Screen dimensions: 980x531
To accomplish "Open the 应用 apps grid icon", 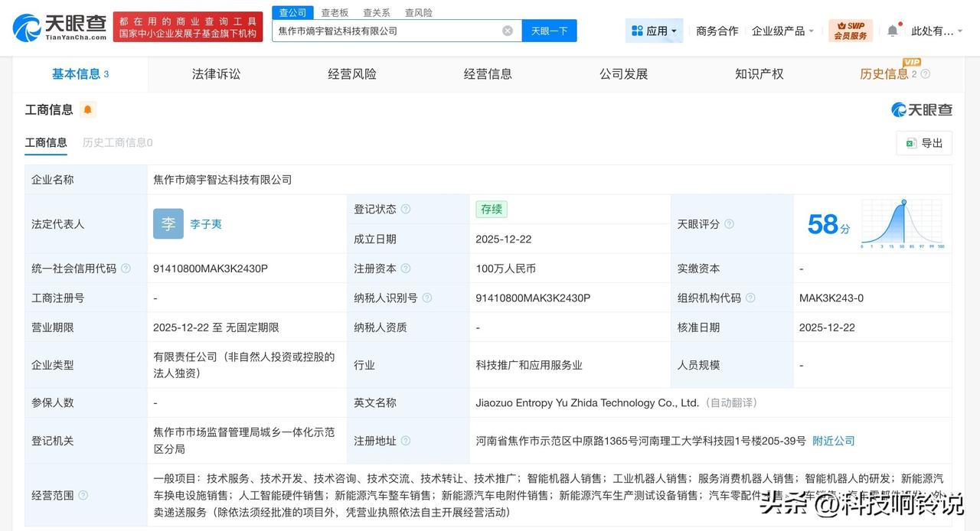I will point(638,30).
